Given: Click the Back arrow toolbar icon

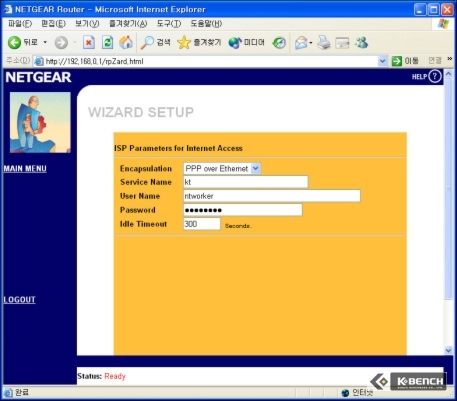Looking at the screenshot, I should [x=14, y=43].
